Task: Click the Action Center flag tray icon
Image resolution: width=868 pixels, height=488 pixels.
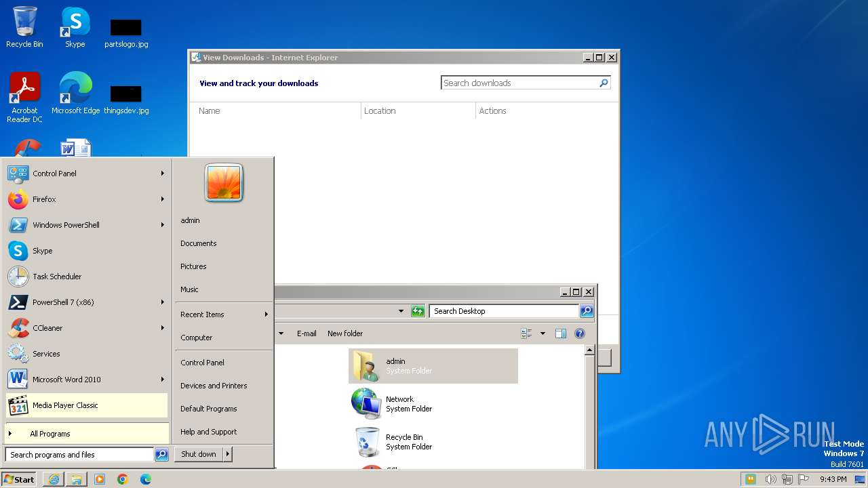Action: 804,479
